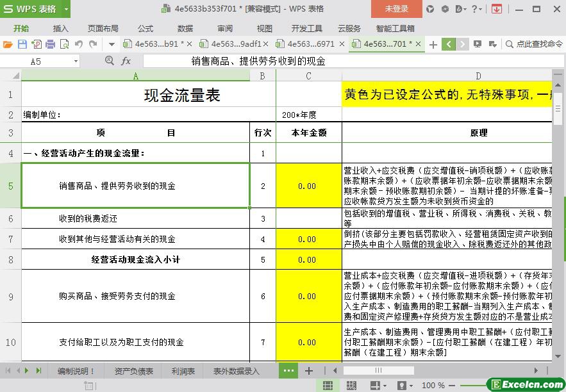566x392 pixels.
Task: Select yellow cell C5 showing 0.00
Action: [308, 186]
